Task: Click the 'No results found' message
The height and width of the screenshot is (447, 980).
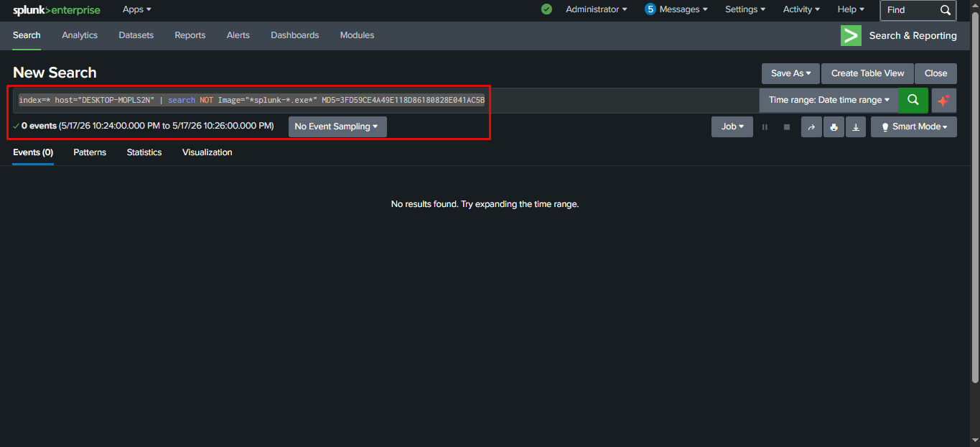Action: 485,204
